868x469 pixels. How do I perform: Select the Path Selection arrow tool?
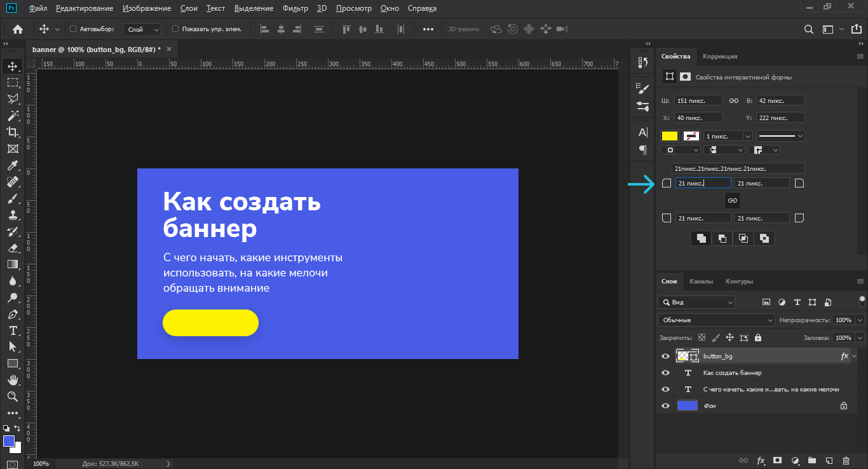coord(12,347)
